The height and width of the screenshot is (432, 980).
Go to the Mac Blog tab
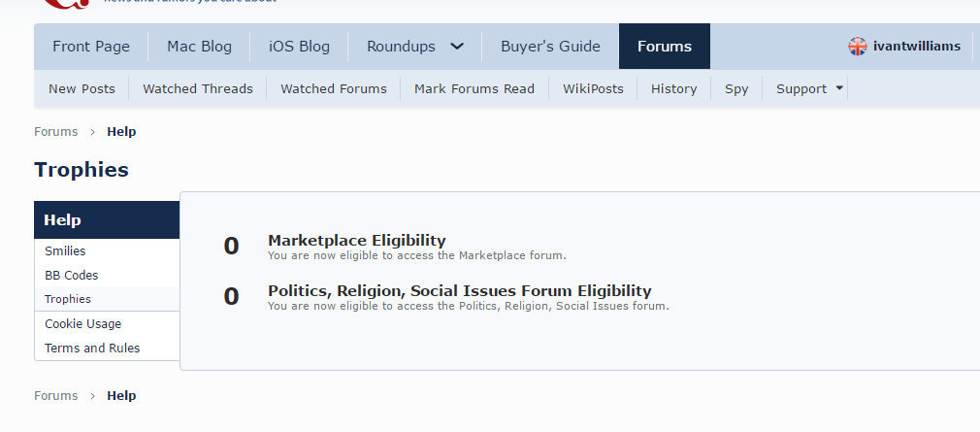[x=198, y=46]
